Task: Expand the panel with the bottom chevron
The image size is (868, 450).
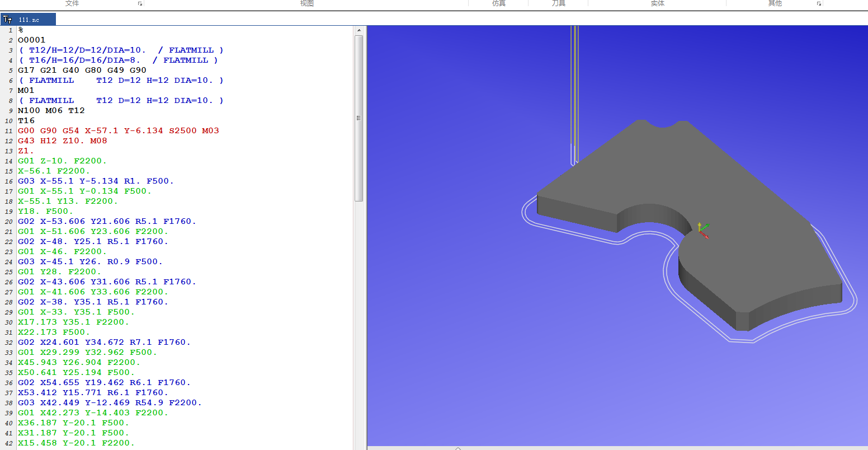Action: (x=458, y=448)
